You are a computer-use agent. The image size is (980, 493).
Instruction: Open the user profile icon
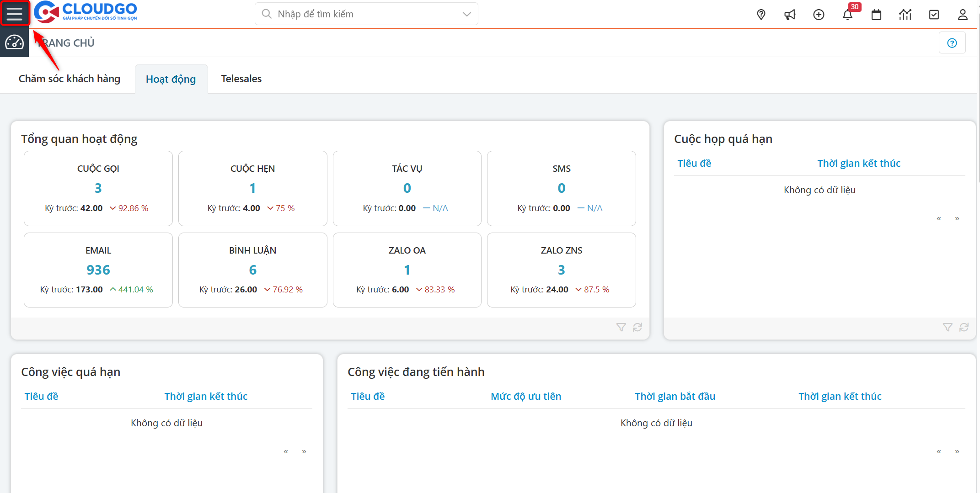tap(963, 15)
